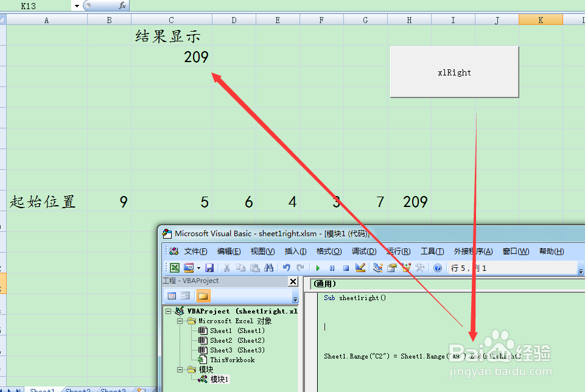Collapse the VBAProject (sheet1right.xl tree node

(168, 311)
